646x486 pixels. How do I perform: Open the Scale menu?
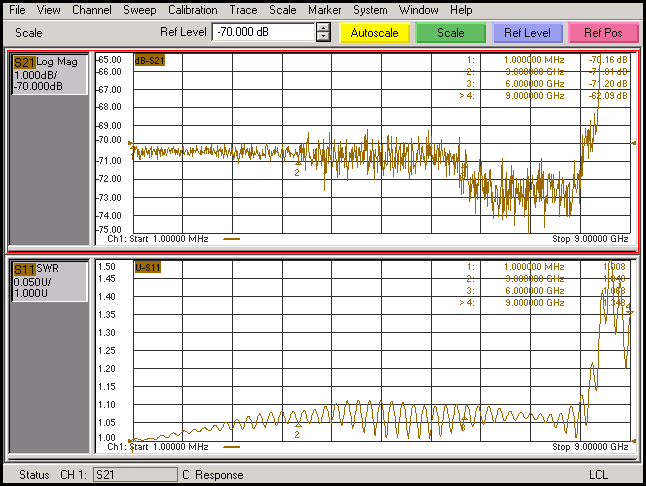[282, 9]
